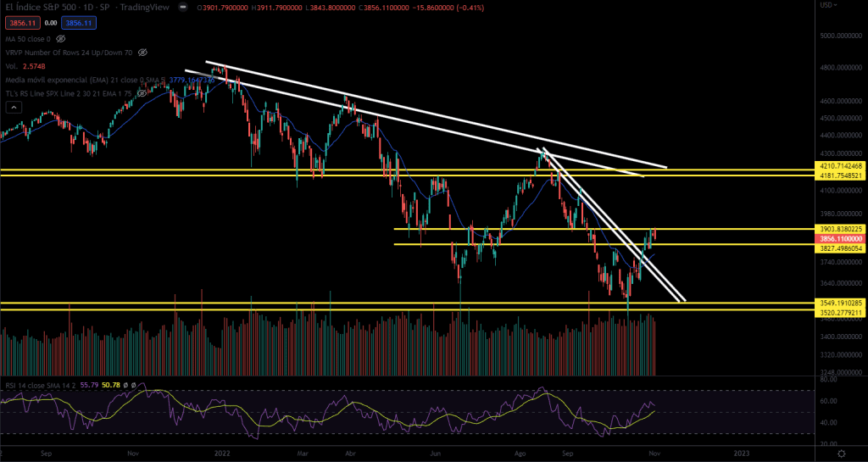The height and width of the screenshot is (462, 868).
Task: Click the market status badge beside TradingView
Action: tap(183, 8)
